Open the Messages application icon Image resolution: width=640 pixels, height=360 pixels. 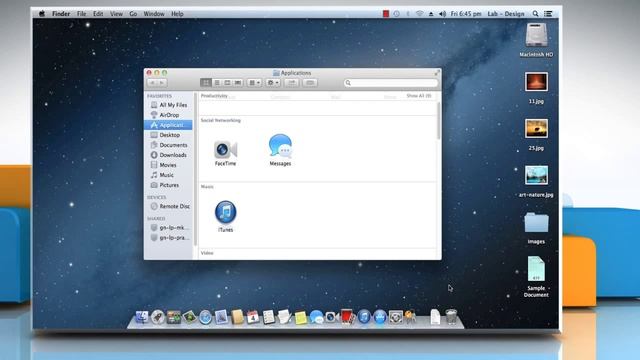[280, 146]
